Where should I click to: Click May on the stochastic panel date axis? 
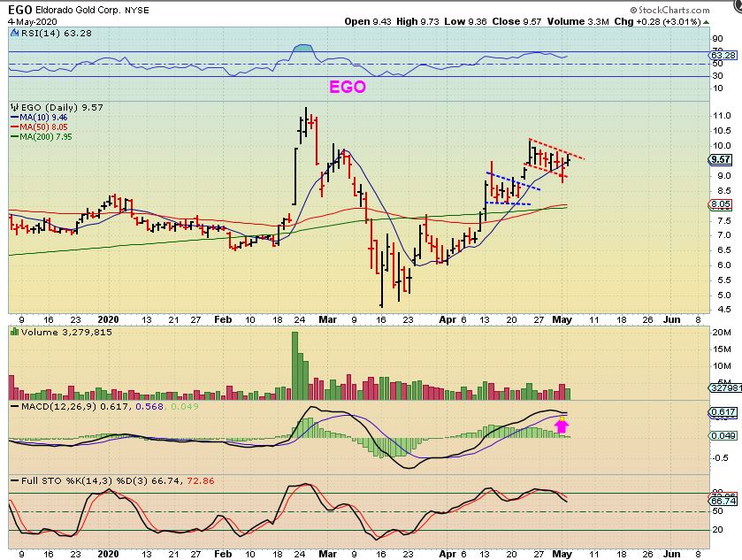(x=562, y=554)
